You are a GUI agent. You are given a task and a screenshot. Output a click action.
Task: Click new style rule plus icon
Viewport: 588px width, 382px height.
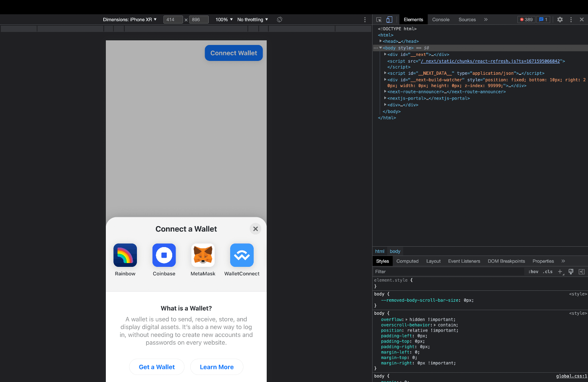[560, 272]
